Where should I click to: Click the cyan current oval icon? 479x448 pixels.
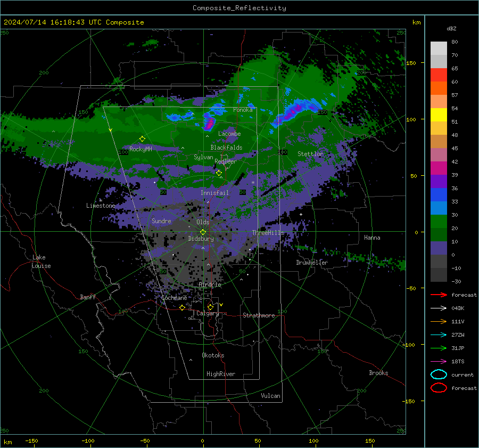[439, 374]
